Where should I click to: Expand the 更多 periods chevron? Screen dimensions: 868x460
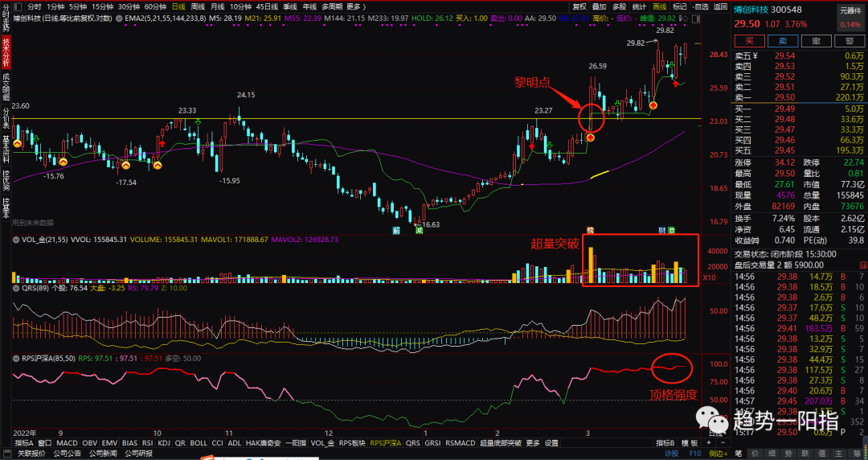[x=364, y=6]
